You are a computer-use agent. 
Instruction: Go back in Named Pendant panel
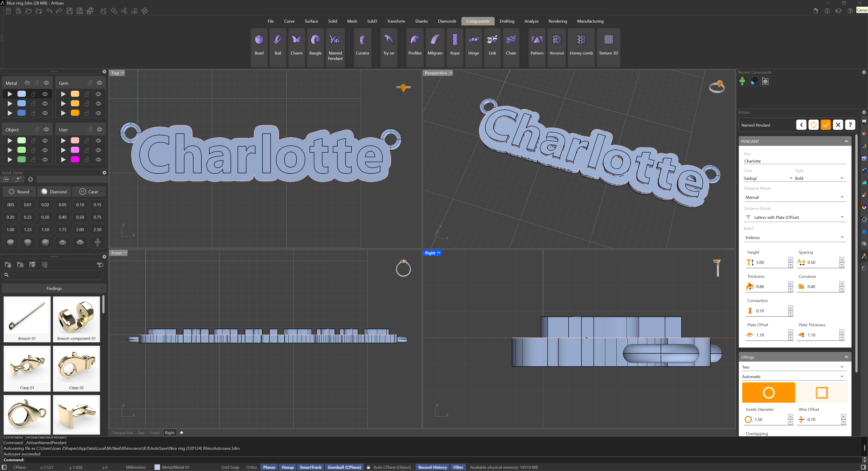point(801,125)
